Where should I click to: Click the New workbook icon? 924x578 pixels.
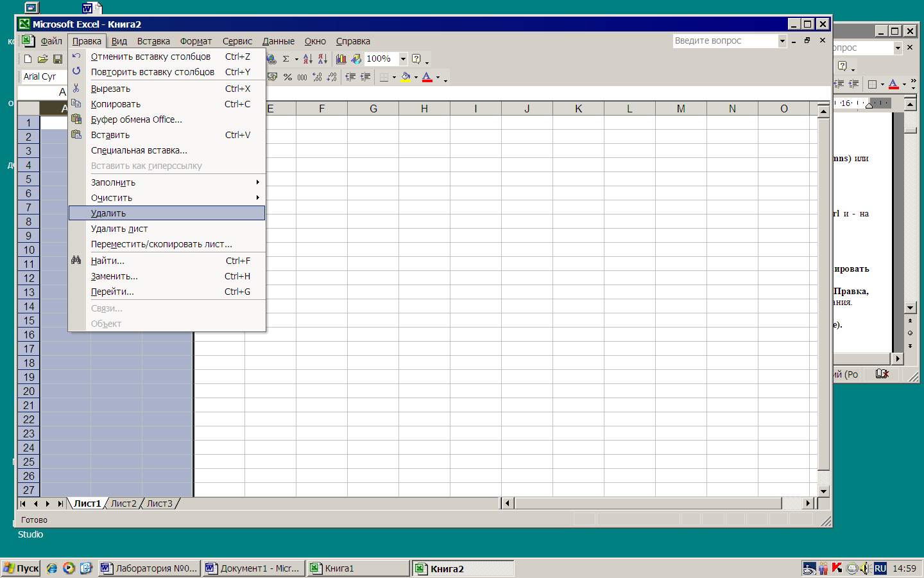point(28,59)
